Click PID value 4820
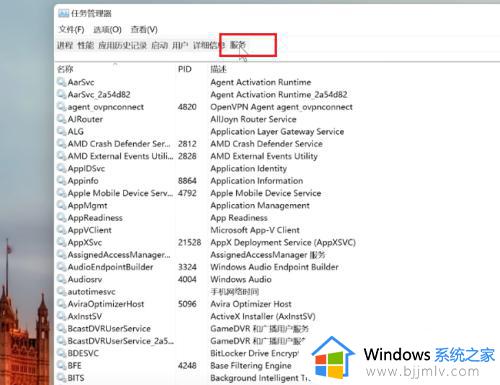Viewport: 500px width, 385px height. coord(187,107)
